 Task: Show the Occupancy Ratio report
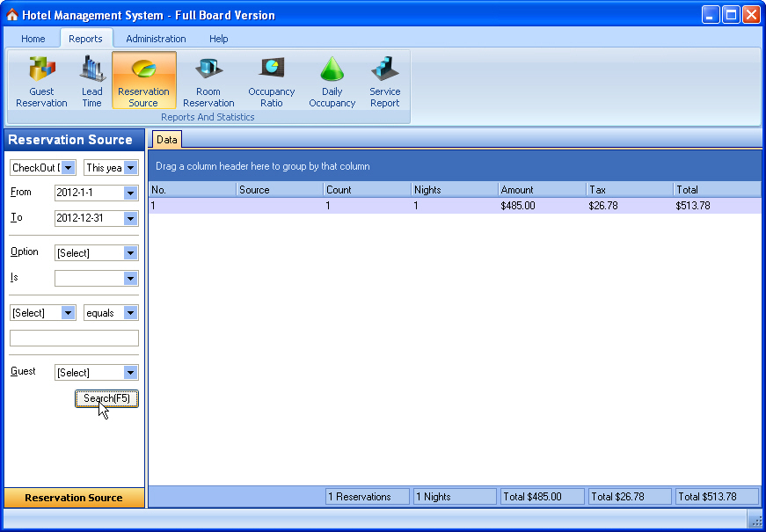tap(272, 81)
